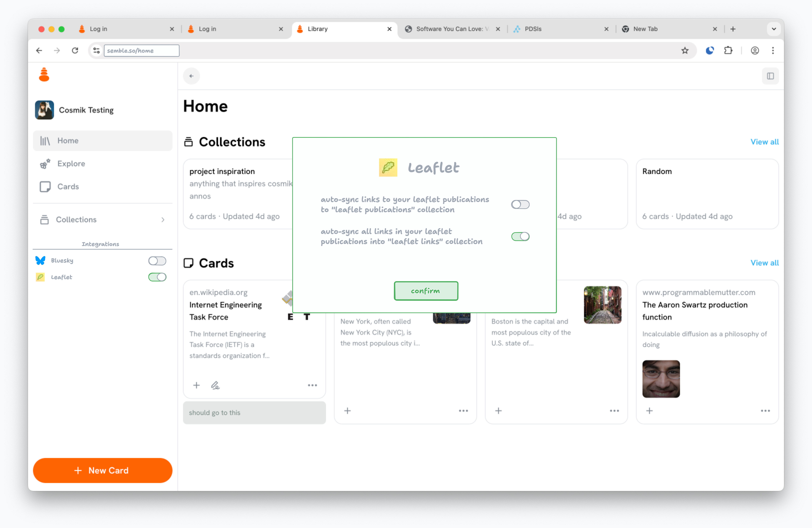Click the Semble orange logo icon

coord(44,75)
